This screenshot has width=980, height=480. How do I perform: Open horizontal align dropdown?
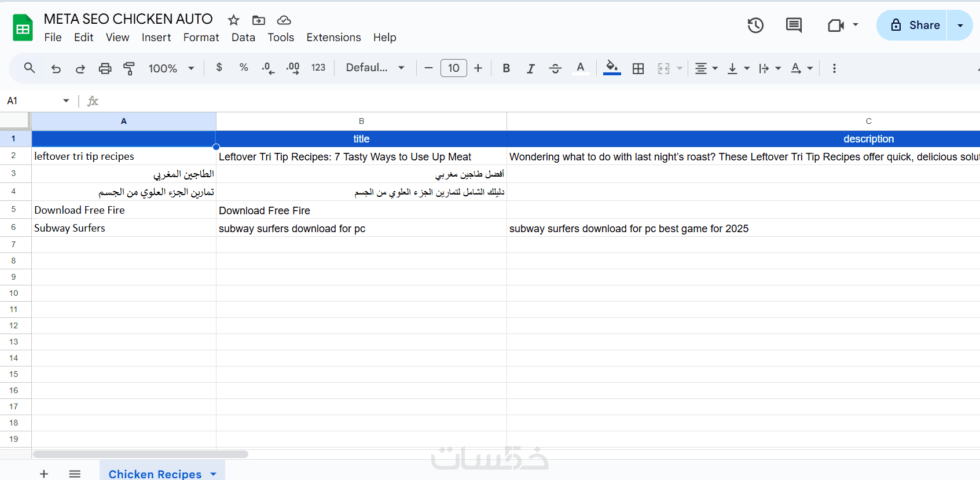click(x=706, y=68)
